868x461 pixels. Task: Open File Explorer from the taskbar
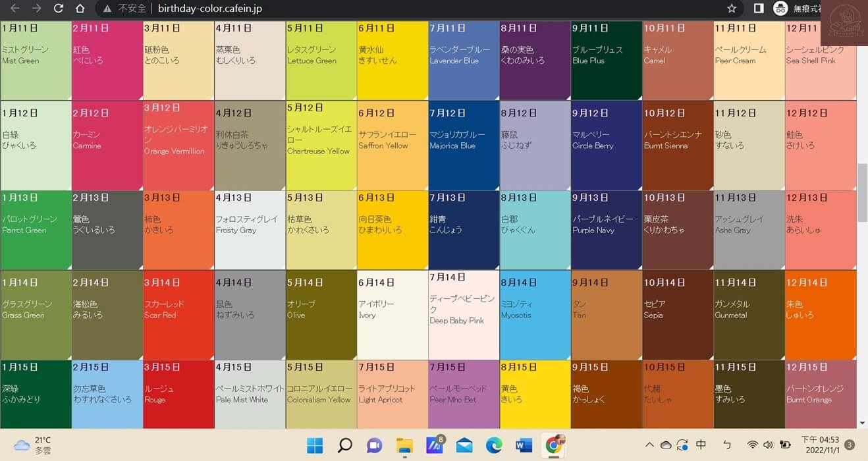(404, 445)
